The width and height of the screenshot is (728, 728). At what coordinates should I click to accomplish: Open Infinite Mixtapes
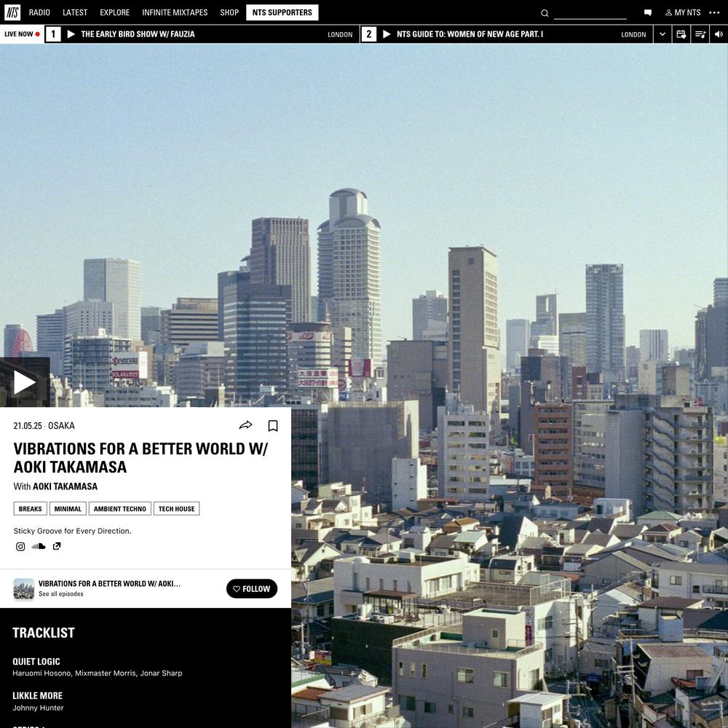[x=175, y=12]
